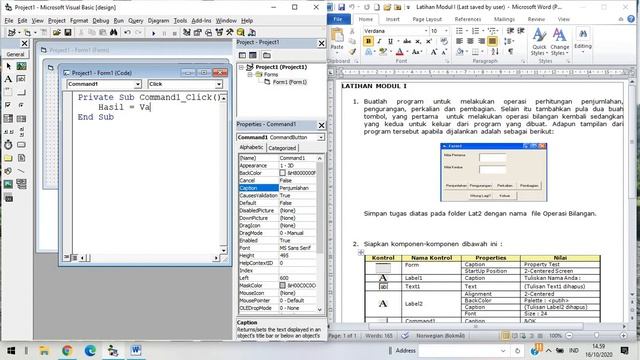This screenshot has height=360, width=640.
Task: Open Project Explorer from the VB toolbar
Action: [x=187, y=32]
